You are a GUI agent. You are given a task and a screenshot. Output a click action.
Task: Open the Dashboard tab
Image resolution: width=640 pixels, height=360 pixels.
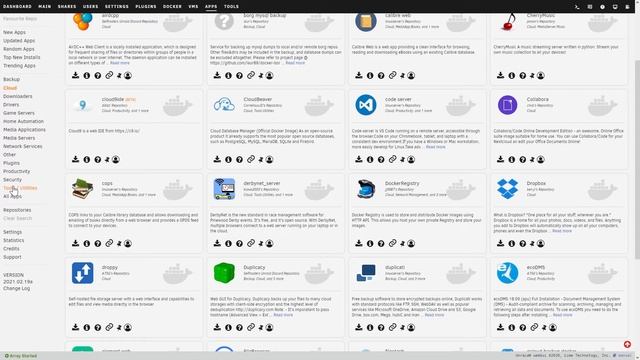pos(17,7)
